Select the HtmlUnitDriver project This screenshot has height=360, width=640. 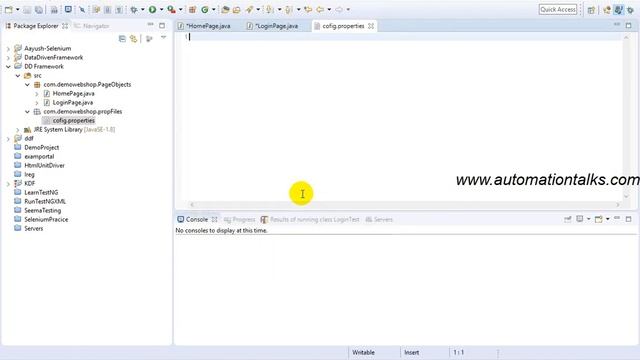click(44, 165)
